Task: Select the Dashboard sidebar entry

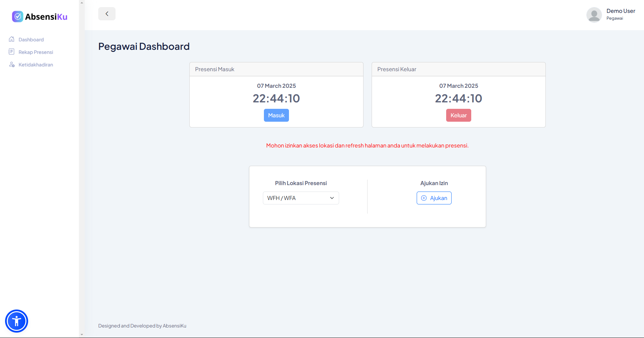Action: click(31, 39)
